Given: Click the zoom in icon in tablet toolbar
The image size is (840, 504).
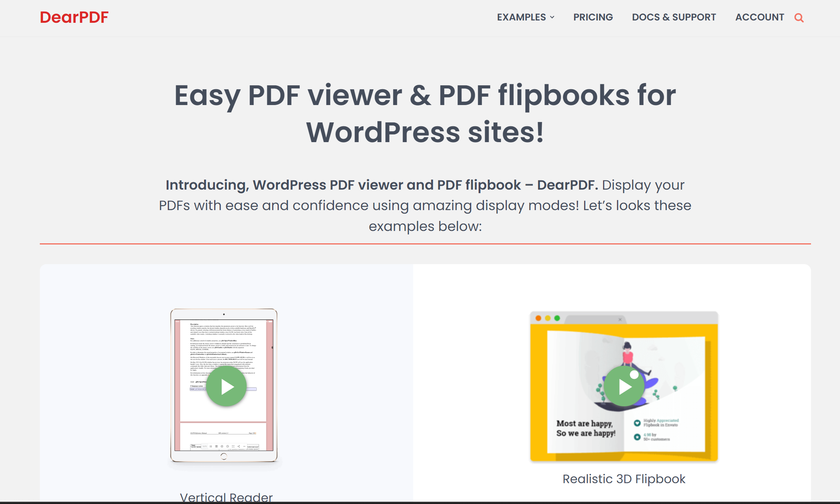Looking at the screenshot, I should [222, 446].
